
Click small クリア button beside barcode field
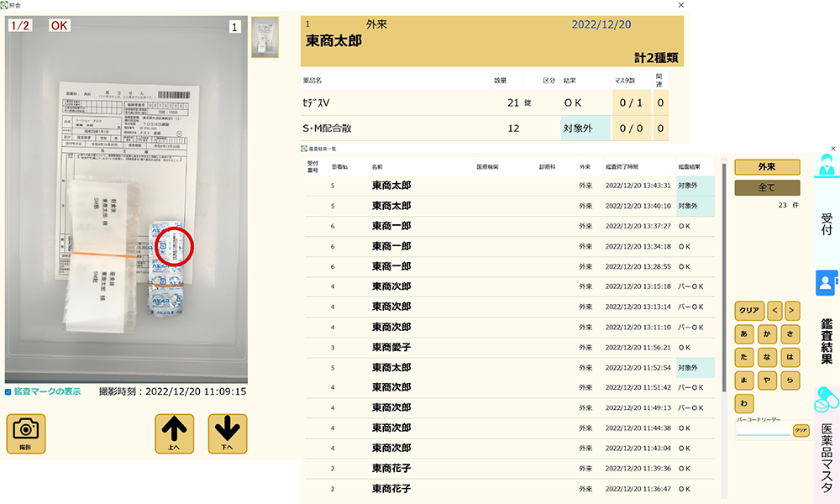tap(801, 430)
